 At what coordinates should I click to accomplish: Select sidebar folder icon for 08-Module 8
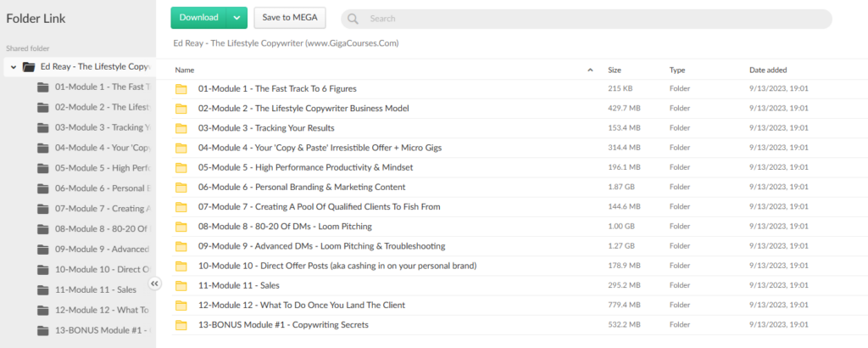(43, 229)
